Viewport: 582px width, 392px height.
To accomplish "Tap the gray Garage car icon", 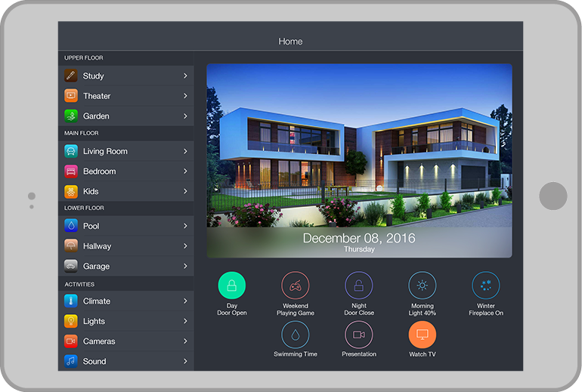I will (70, 266).
